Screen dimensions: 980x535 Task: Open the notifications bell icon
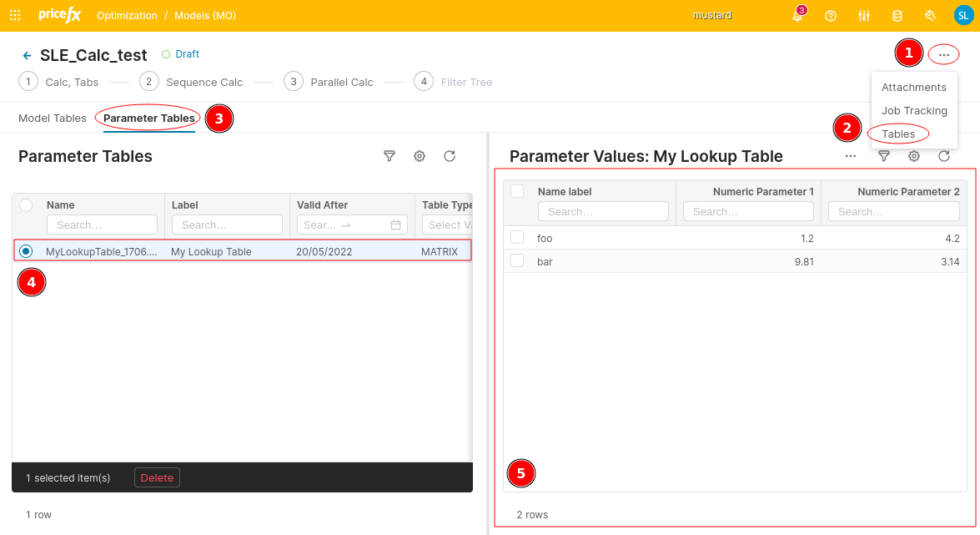pos(797,16)
